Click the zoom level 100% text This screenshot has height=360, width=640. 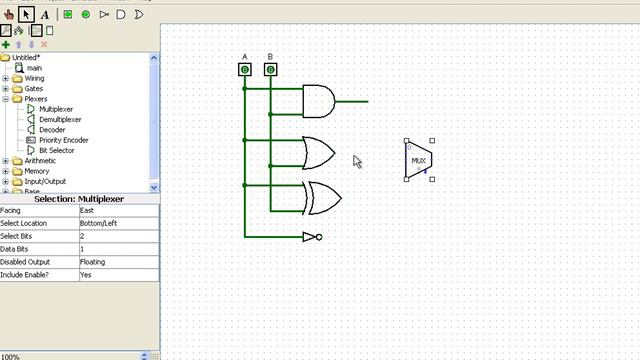tap(10, 357)
